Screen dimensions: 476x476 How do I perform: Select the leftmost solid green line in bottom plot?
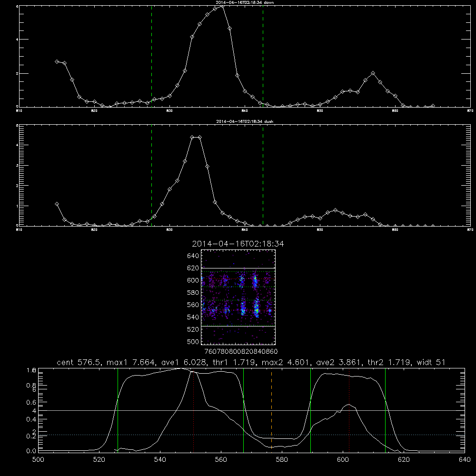pos(118,410)
